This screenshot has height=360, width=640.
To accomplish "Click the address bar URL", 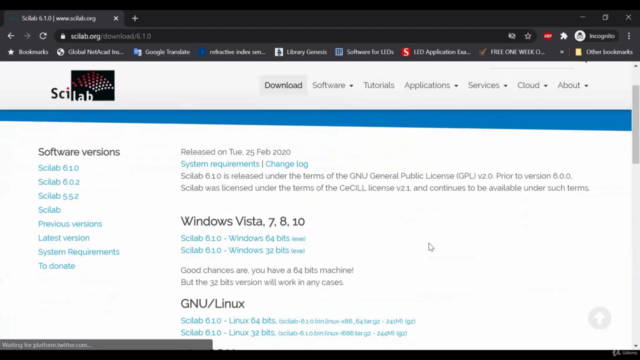I will click(x=111, y=36).
